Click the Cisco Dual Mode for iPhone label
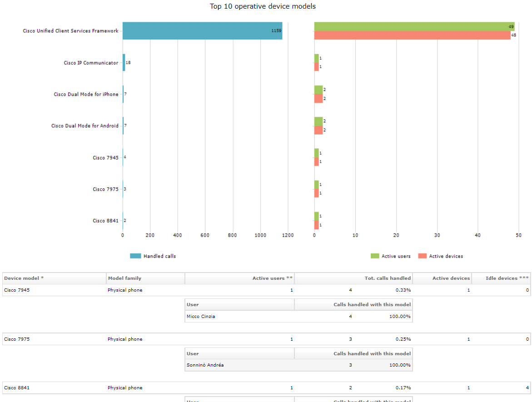532x402 pixels. (86, 94)
